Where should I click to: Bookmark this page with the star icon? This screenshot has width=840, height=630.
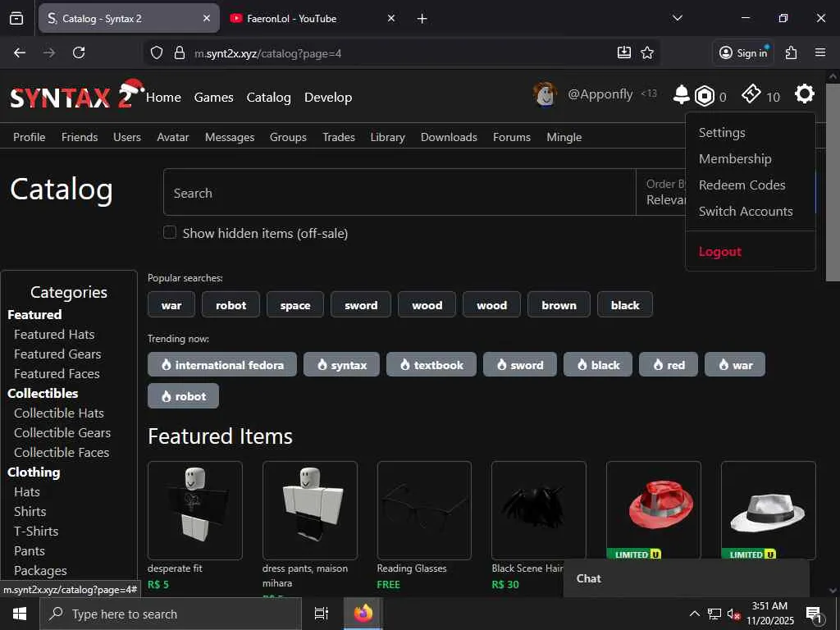point(647,52)
